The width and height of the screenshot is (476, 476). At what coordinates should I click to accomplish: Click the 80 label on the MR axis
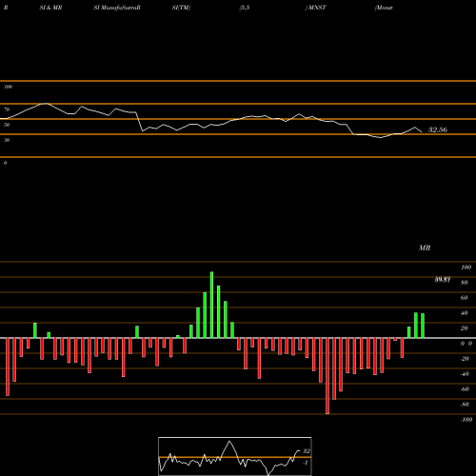click(x=465, y=283)
